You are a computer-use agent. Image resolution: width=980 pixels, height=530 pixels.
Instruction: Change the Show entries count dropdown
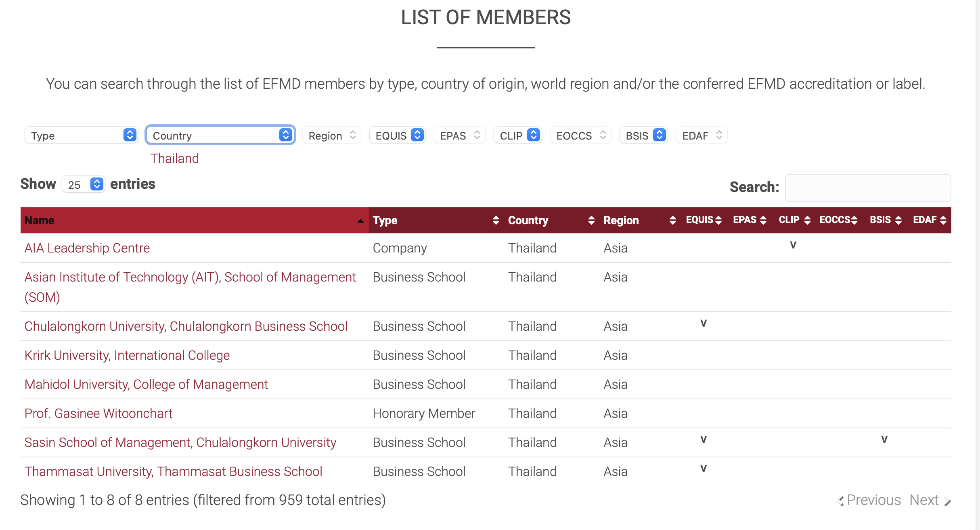point(84,185)
